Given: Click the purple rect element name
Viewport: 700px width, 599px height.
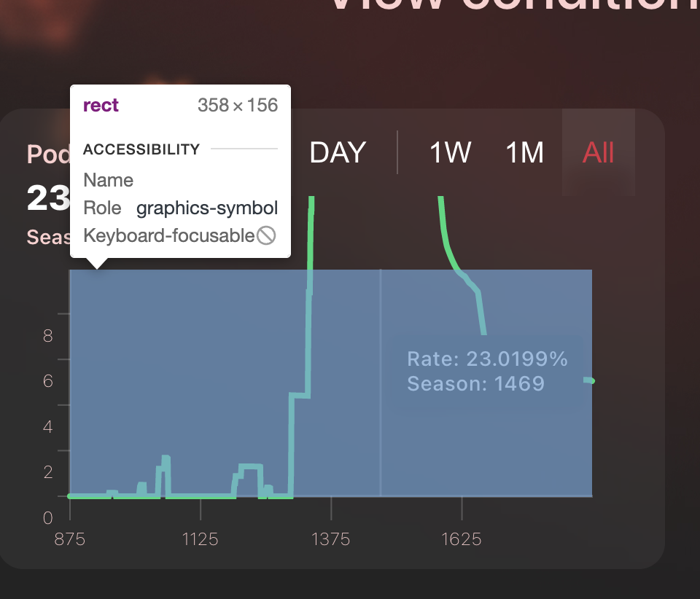Looking at the screenshot, I should coord(100,105).
